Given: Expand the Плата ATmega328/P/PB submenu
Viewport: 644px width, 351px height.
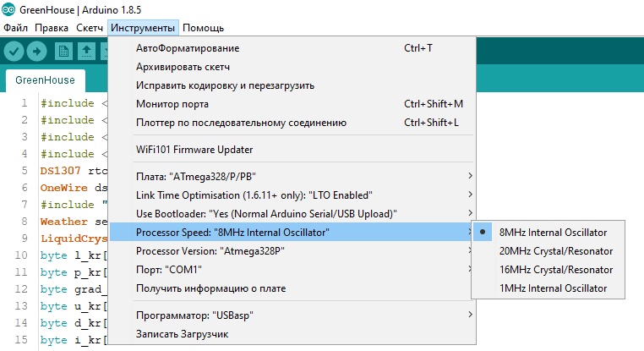Looking at the screenshot, I should coord(292,176).
